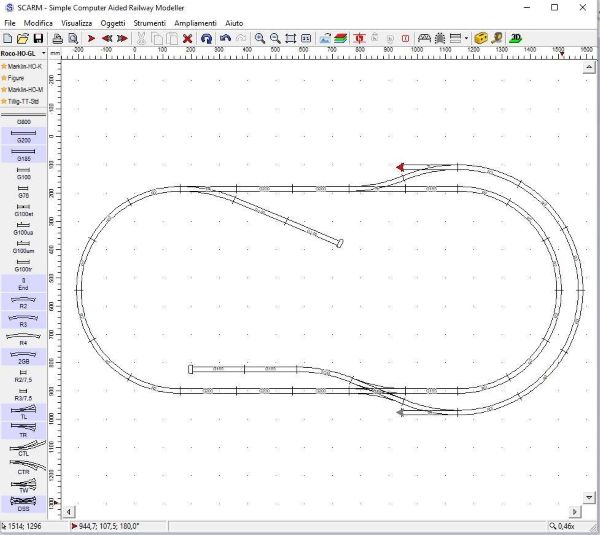Select Tillig-TT-Std favorite library
Viewport: 600px width, 535px height.
click(23, 101)
